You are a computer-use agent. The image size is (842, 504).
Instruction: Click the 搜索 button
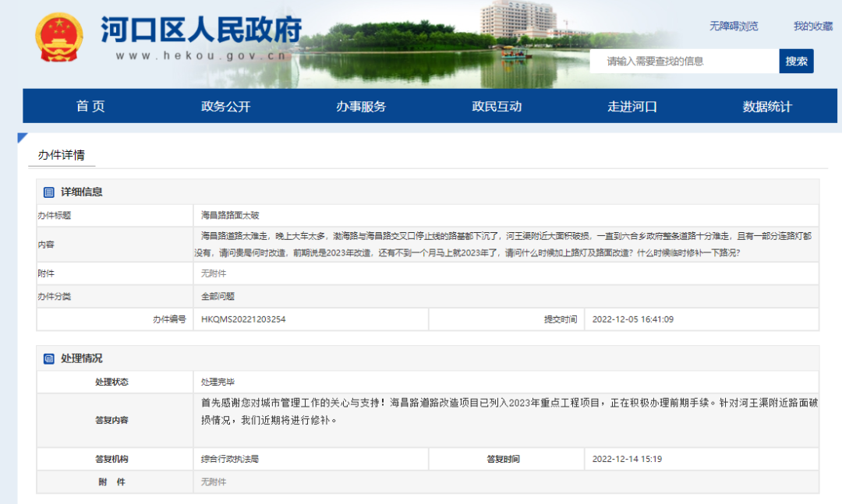[x=796, y=62]
